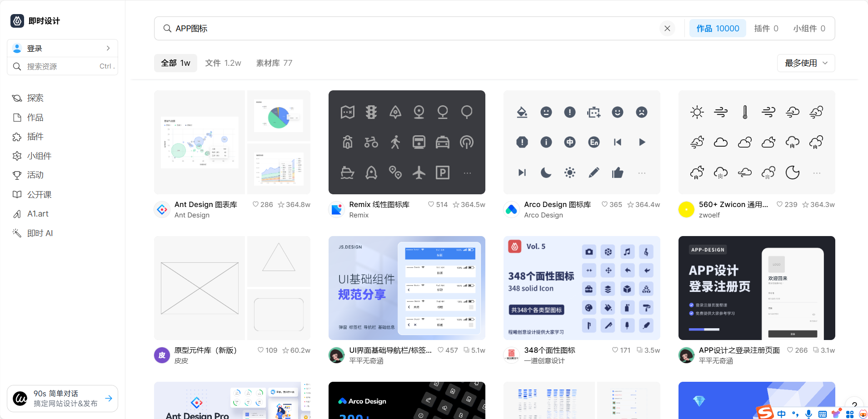The image size is (868, 419).
Task: Open the 最多使用 sort dropdown
Action: pos(806,63)
